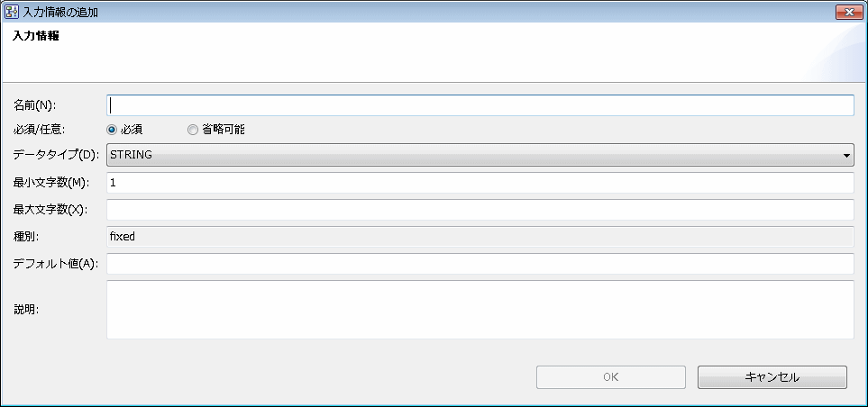Viewport: 868px width, 407px height.
Task: Focus the デフォルト値(A) input field
Action: click(480, 264)
